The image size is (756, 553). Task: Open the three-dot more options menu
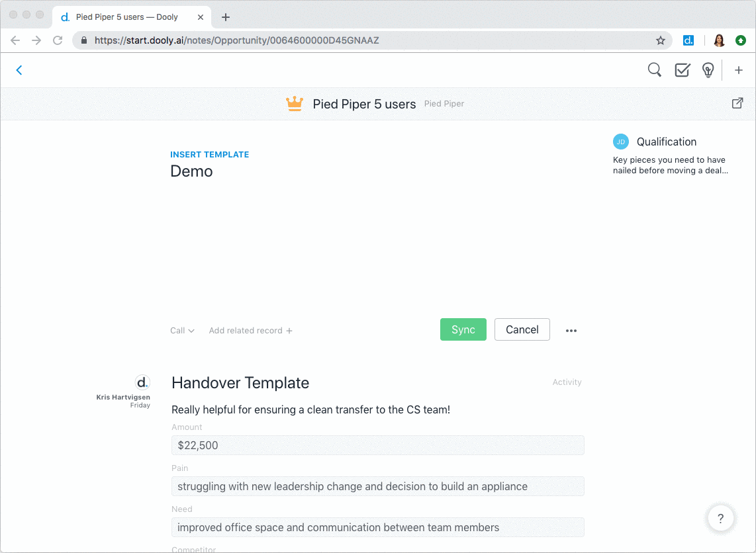(x=571, y=331)
